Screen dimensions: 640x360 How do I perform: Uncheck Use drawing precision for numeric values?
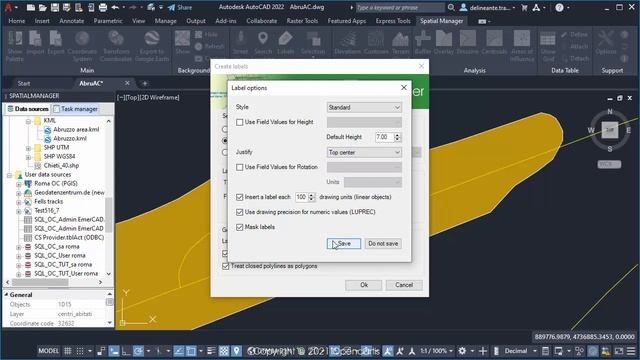240,212
